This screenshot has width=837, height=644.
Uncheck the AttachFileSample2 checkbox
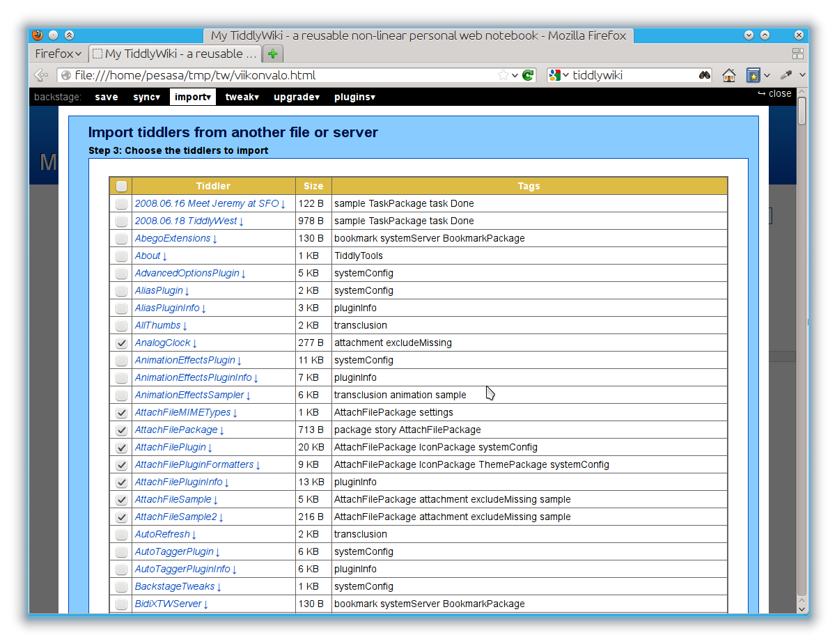coord(121,517)
